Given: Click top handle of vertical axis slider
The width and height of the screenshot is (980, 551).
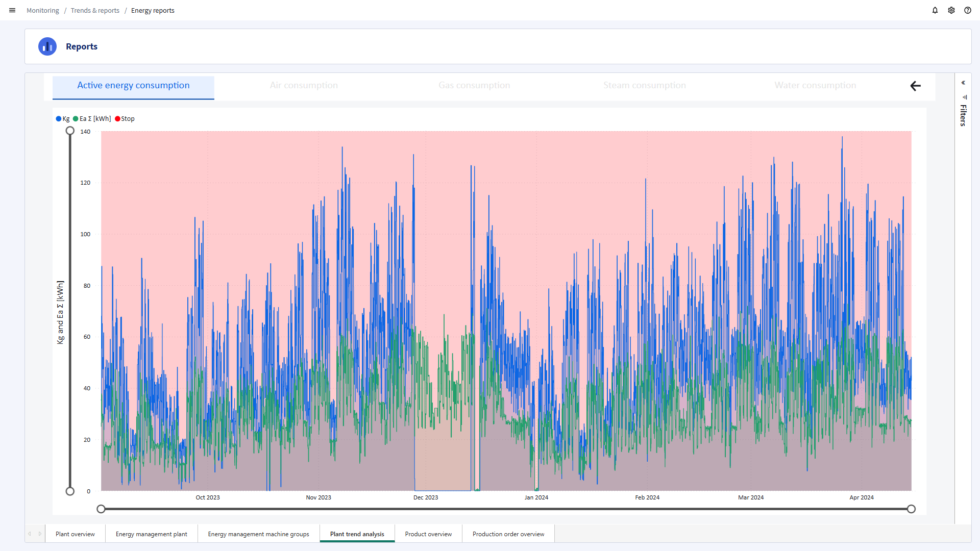Looking at the screenshot, I should tap(70, 131).
